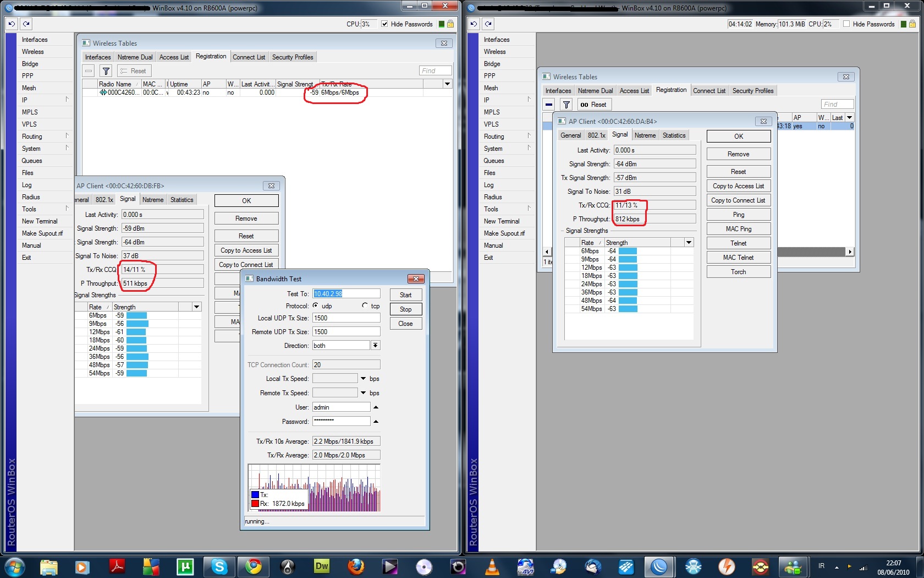Switch to Security Profiles tab in left window

[292, 57]
